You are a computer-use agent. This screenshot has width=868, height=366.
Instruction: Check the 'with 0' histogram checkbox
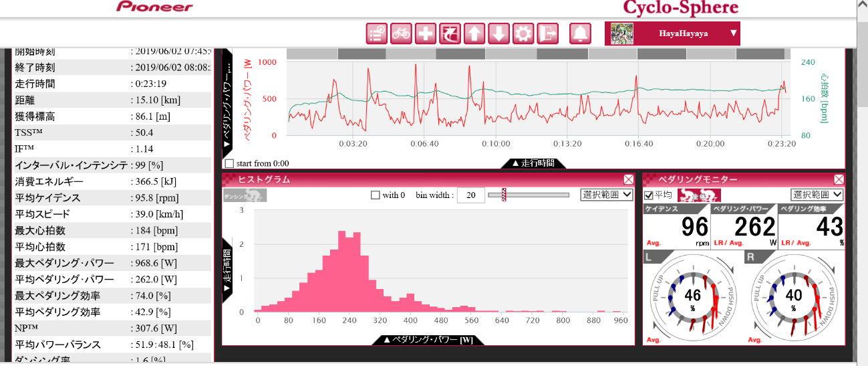pos(376,195)
